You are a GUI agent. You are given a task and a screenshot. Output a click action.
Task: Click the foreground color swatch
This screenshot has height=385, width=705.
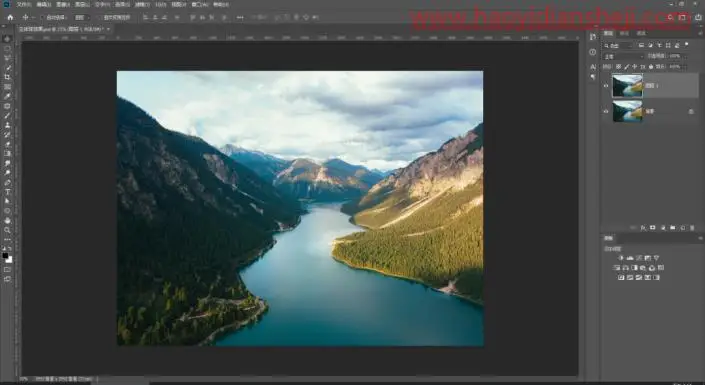pyautogui.click(x=5, y=255)
